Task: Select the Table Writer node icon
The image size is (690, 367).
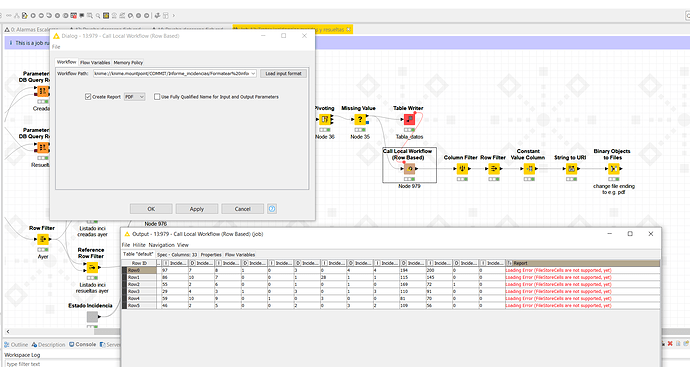Action: click(409, 119)
